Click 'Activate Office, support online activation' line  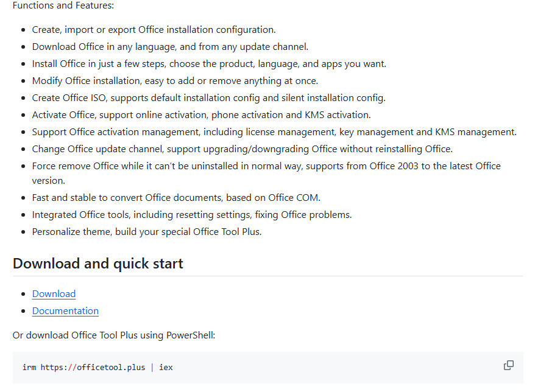coord(201,115)
